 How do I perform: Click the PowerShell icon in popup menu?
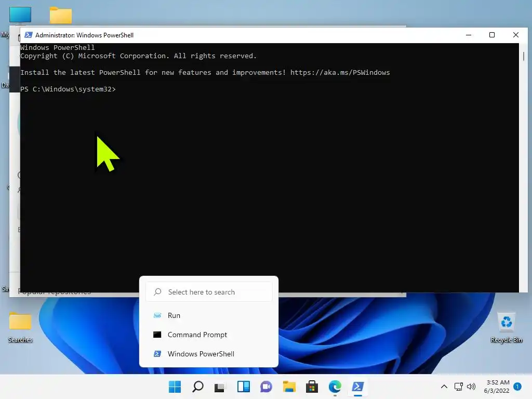click(x=157, y=354)
